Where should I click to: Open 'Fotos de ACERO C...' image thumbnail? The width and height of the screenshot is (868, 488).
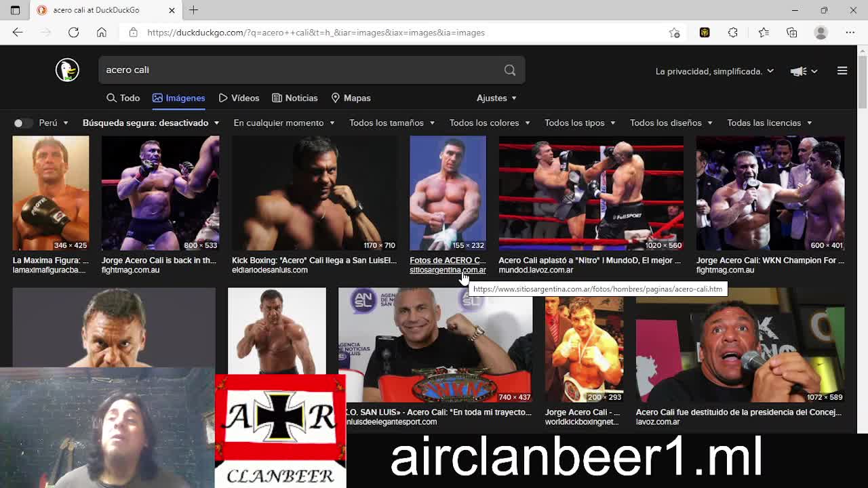448,193
